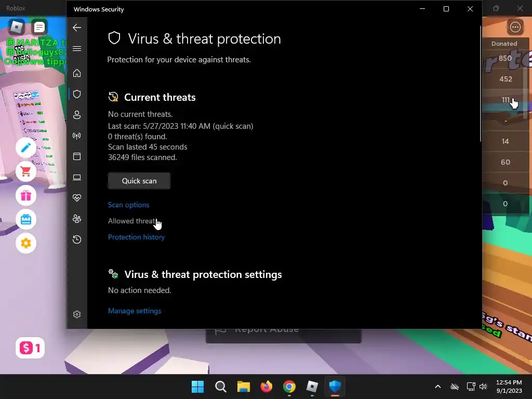This screenshot has width=532, height=399.
Task: Click the blue pencil edit button in Roblox
Action: click(x=26, y=148)
